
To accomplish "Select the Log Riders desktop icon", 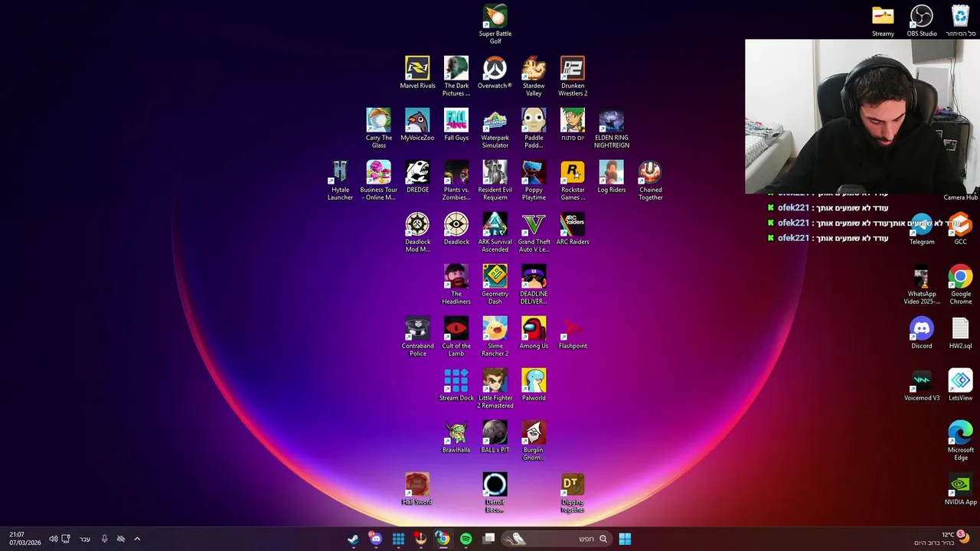I will [612, 177].
